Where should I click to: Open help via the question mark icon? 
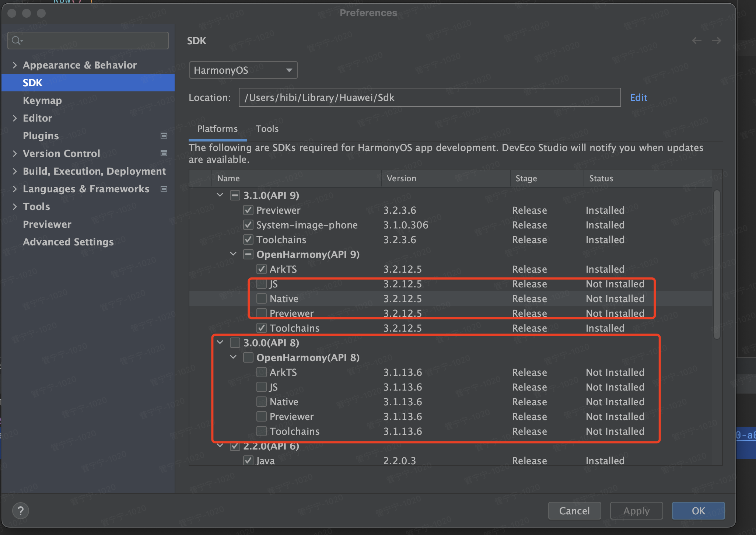click(21, 511)
